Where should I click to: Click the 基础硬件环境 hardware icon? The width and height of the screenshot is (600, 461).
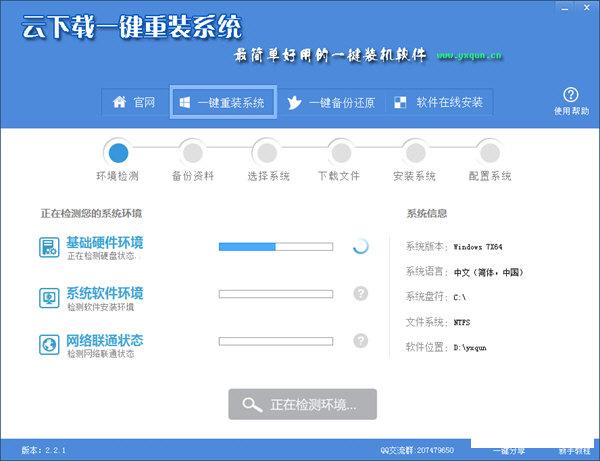click(x=50, y=247)
